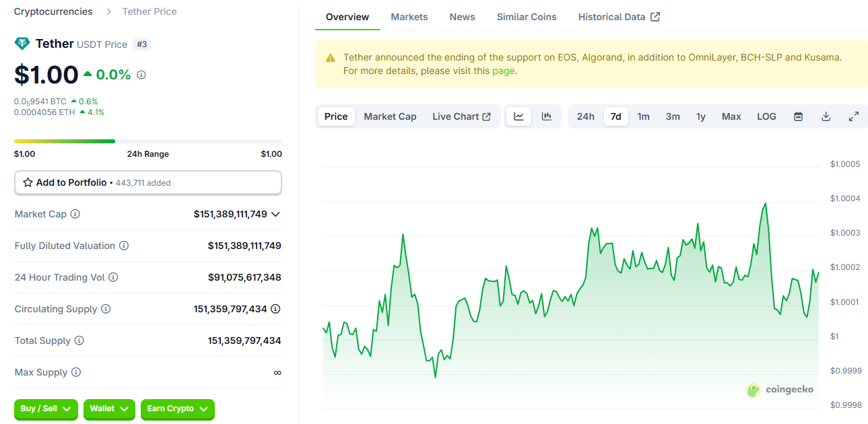Open the Markets tab
Screen dimensions: 868x424
(409, 17)
